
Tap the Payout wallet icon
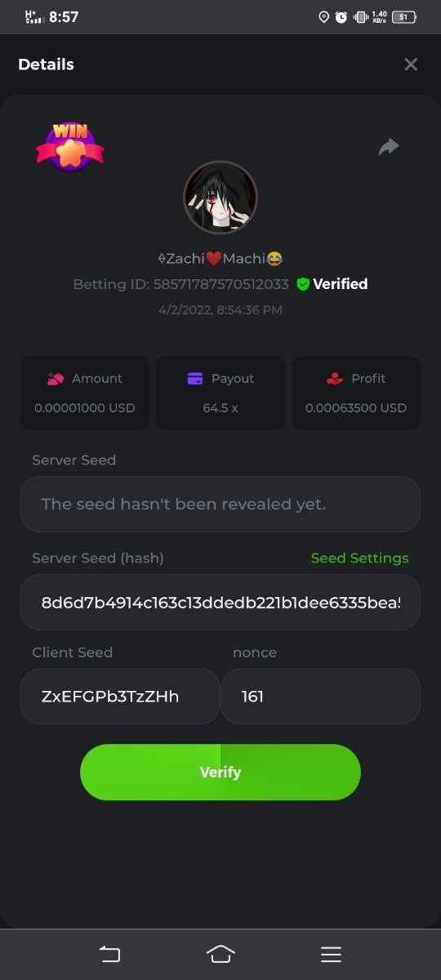pos(195,379)
